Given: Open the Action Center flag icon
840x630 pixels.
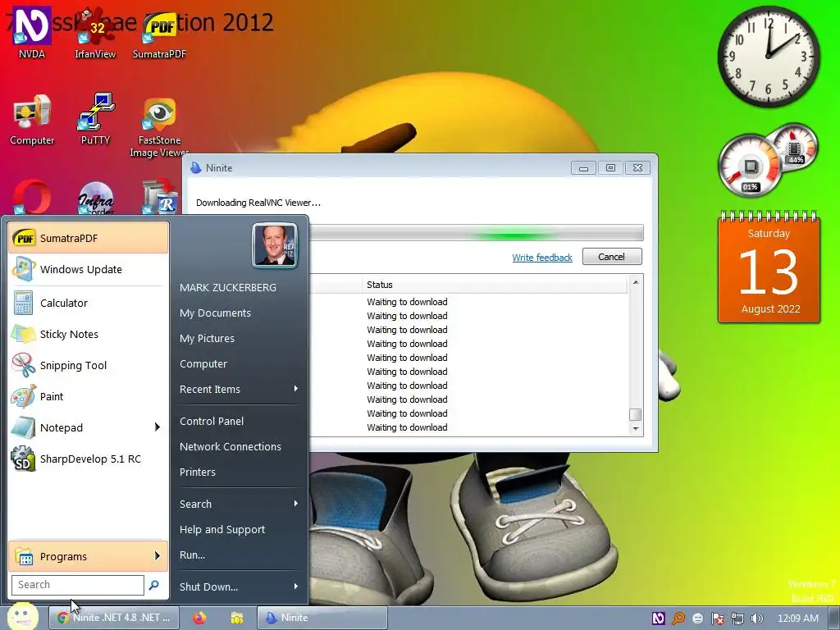Looking at the screenshot, I should [717, 619].
